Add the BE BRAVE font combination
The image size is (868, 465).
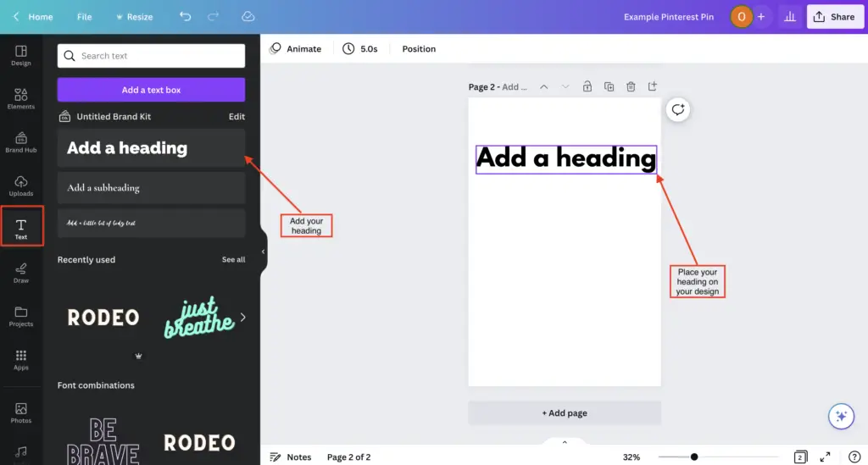(103, 441)
